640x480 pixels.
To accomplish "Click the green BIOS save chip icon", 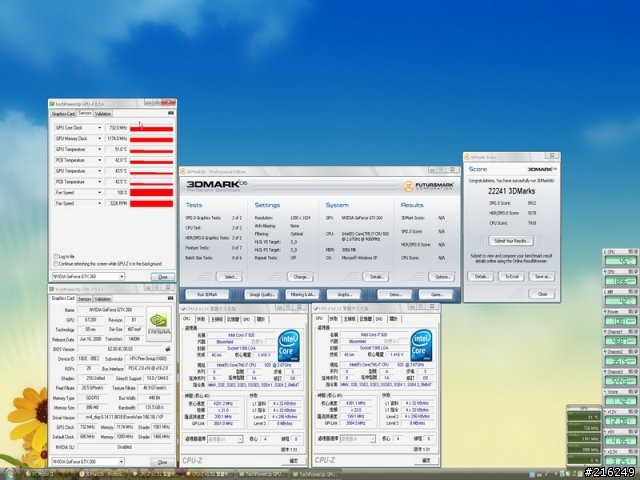I will coord(167,349).
